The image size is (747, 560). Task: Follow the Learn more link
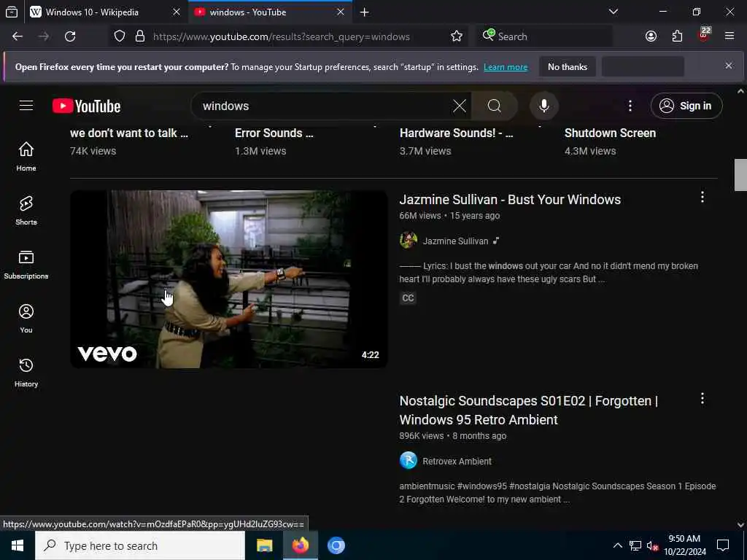click(x=506, y=67)
